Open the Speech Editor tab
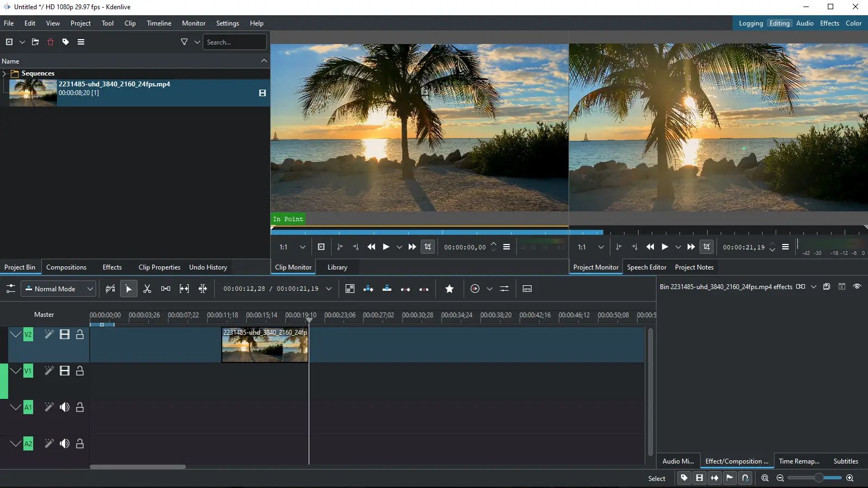The height and width of the screenshot is (488, 868). coord(646,267)
